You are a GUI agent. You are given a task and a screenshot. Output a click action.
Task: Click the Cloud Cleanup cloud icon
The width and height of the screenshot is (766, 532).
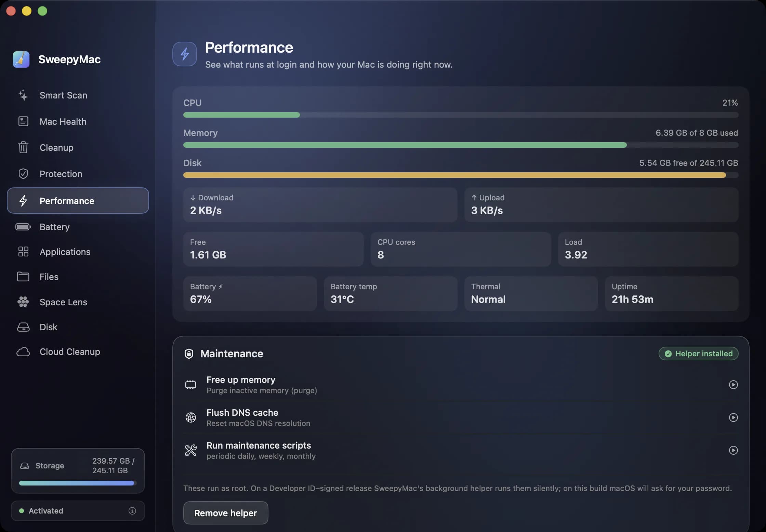(x=23, y=352)
